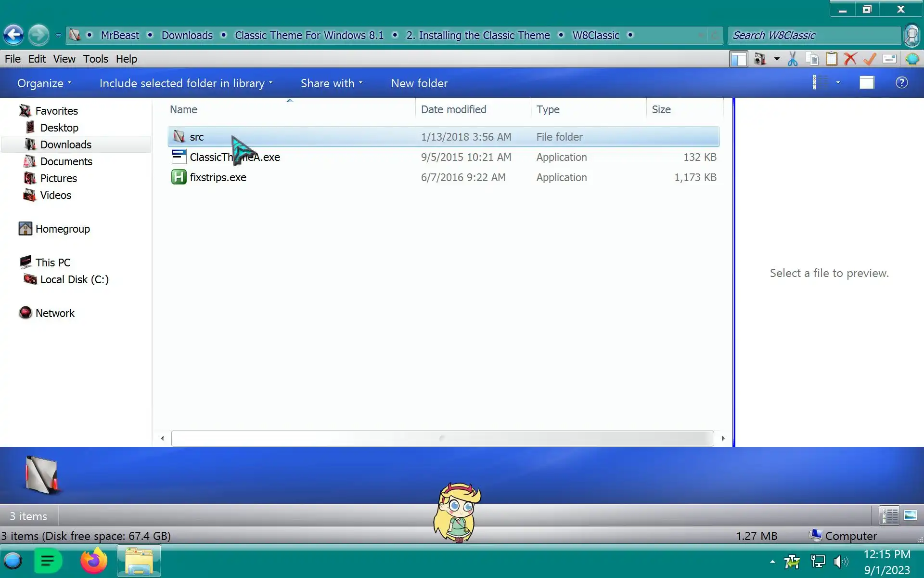
Task: Expand the Organize dropdown
Action: (44, 83)
